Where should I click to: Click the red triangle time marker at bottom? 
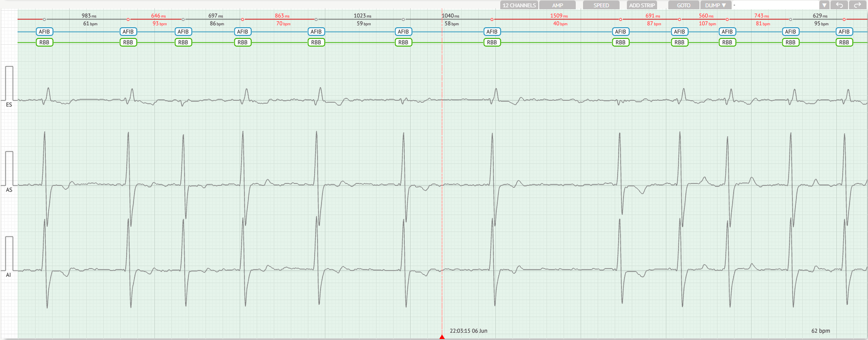click(442, 337)
